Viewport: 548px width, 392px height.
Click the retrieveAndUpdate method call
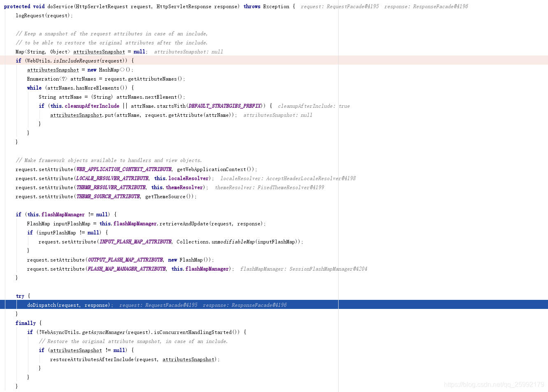184,224
